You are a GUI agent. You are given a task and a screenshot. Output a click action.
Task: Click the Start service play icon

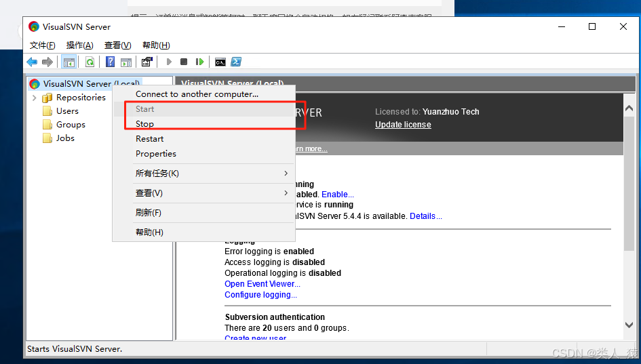169,62
